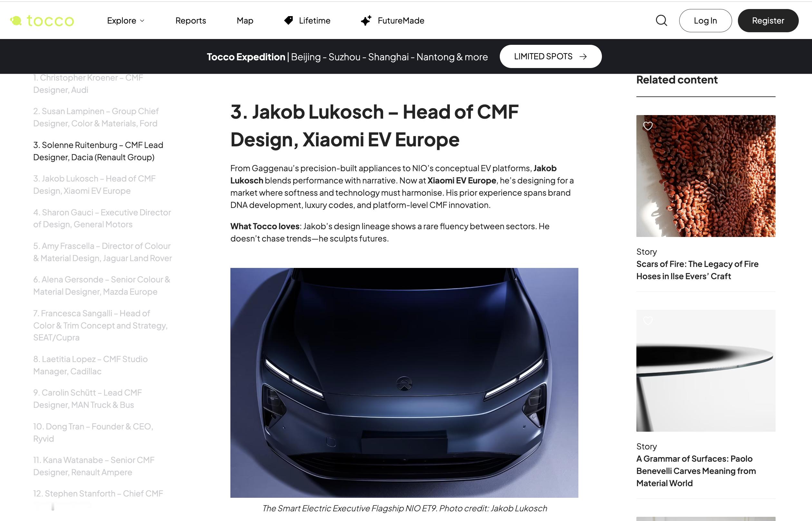Click the Register button

(x=768, y=21)
